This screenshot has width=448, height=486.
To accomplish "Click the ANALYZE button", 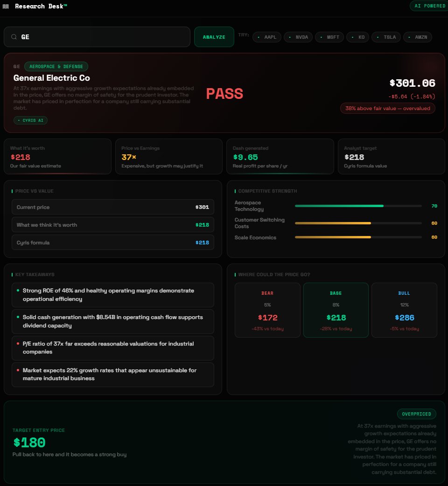I will point(214,37).
